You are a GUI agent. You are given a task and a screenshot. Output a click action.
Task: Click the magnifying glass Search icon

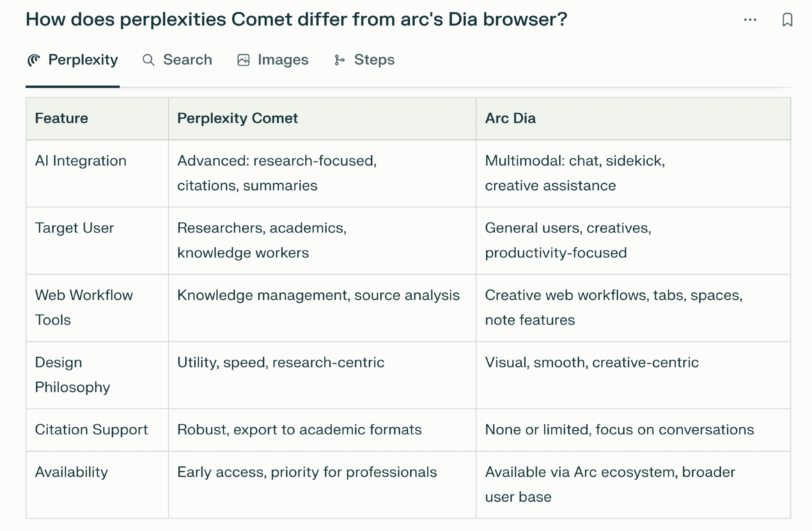coord(149,60)
